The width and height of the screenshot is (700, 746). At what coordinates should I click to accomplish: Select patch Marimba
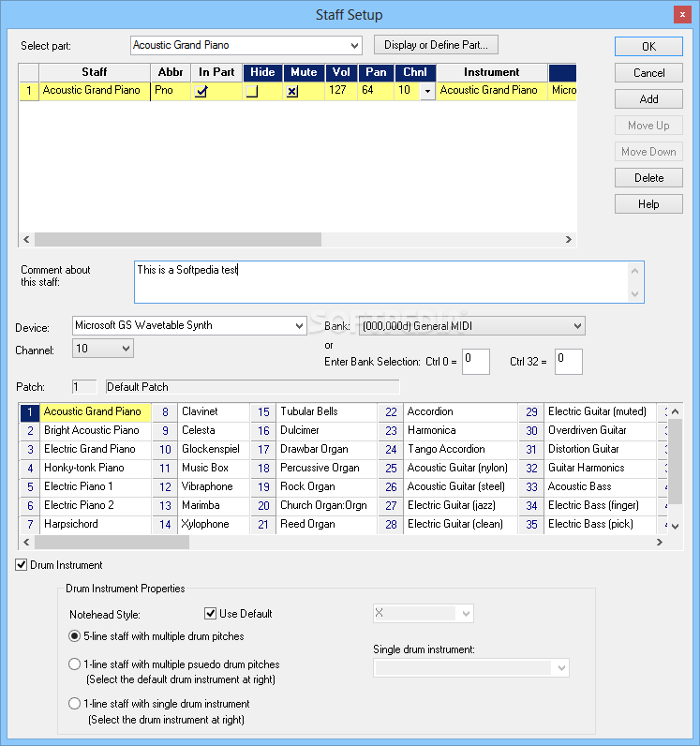click(x=214, y=505)
